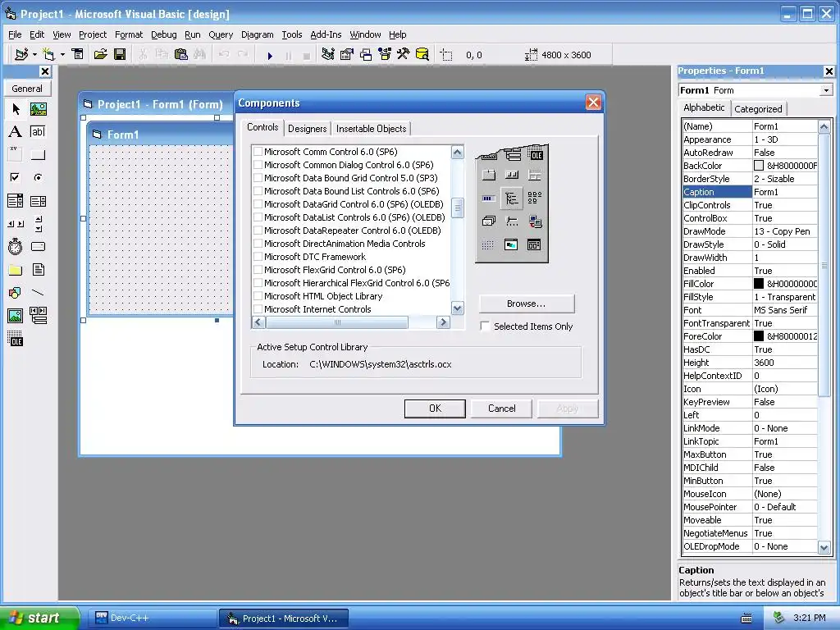The width and height of the screenshot is (840, 630).
Task: Open the Add-Ins menu
Action: pyautogui.click(x=326, y=34)
